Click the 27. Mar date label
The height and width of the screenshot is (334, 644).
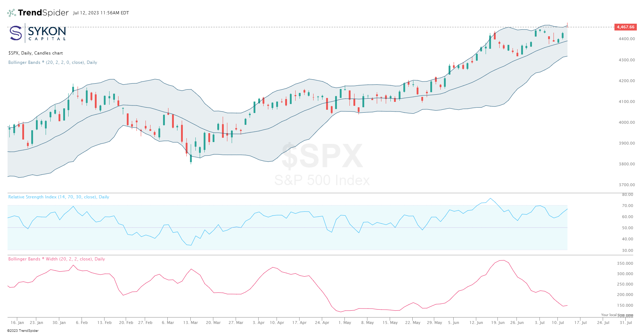(x=236, y=323)
